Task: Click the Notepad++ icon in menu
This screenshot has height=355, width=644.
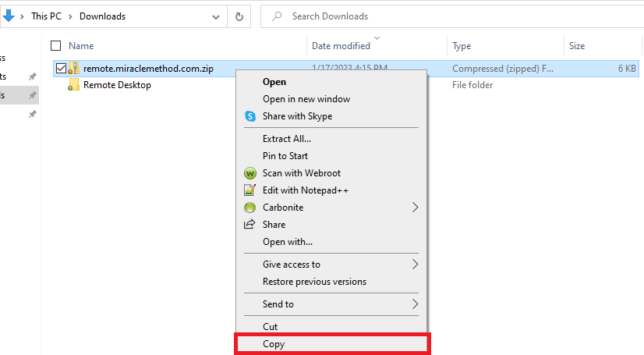Action: [x=249, y=190]
